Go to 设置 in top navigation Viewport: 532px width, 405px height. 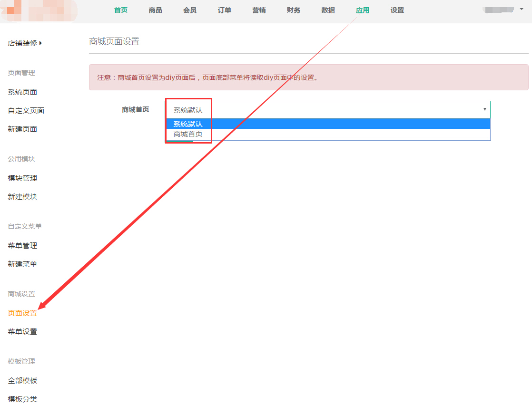point(397,10)
